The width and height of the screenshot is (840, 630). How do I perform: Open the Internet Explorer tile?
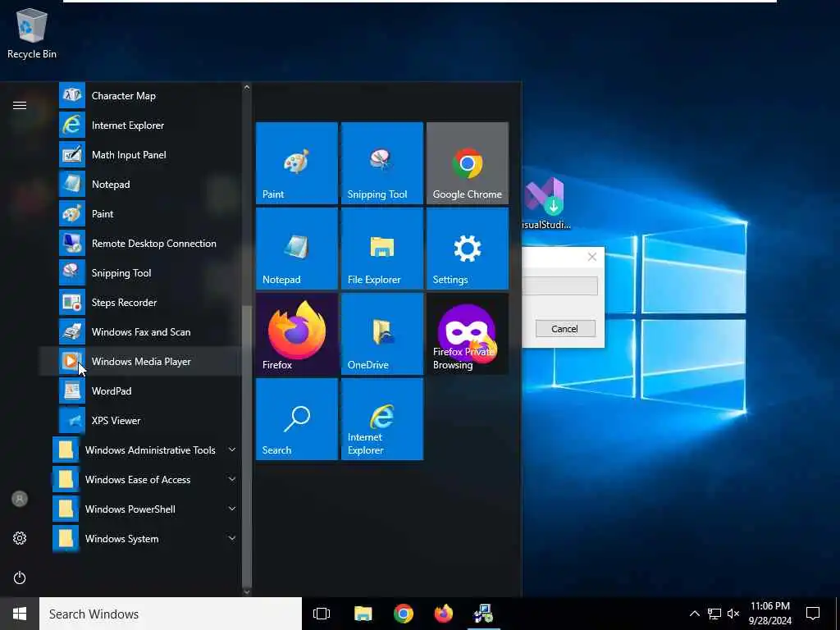pyautogui.click(x=382, y=419)
